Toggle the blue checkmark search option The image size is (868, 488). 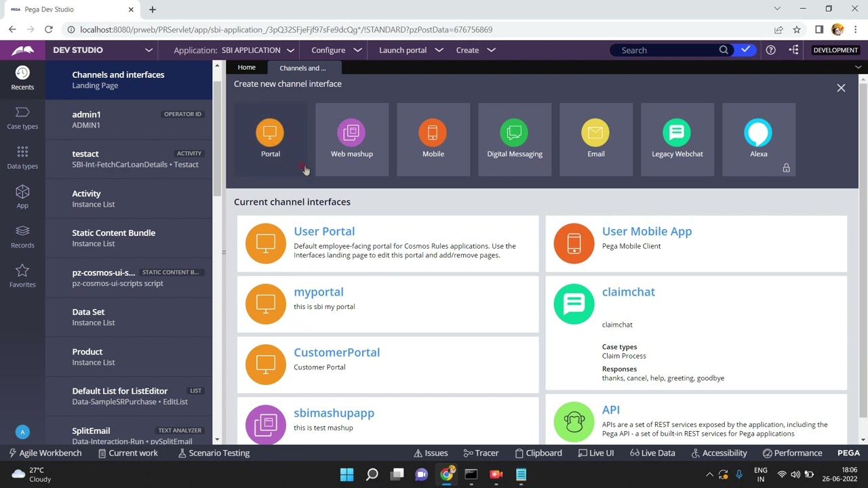(x=746, y=49)
